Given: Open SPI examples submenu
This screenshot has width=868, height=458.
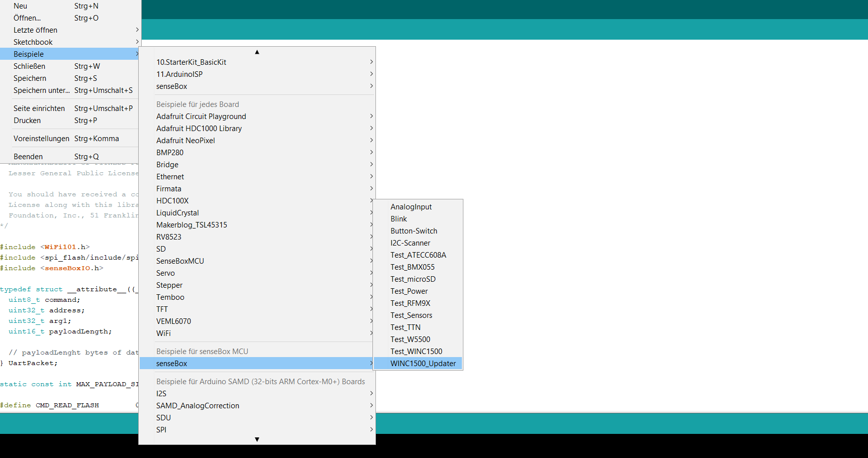Looking at the screenshot, I should [x=257, y=430].
